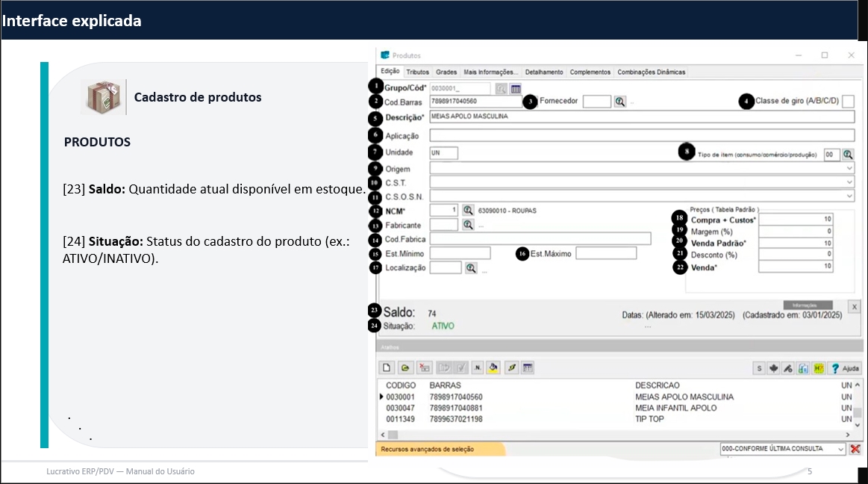Expand the C.S.O.S.N. combo box
The width and height of the screenshot is (868, 484).
[x=849, y=196]
